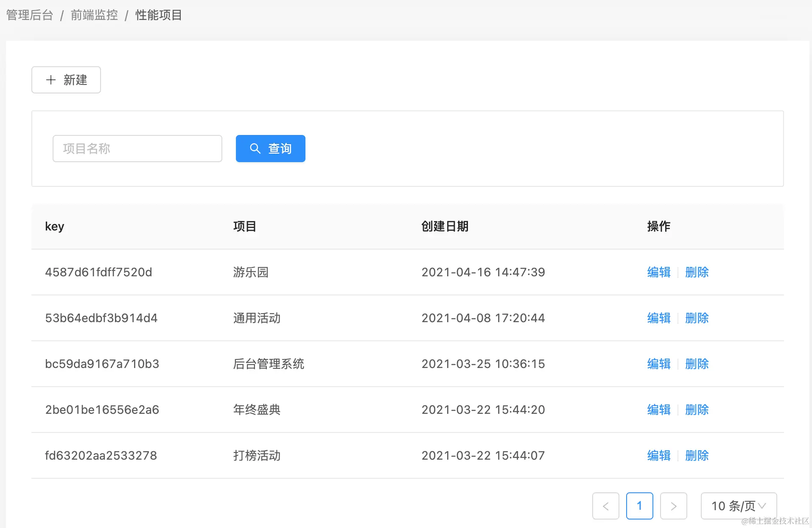Delete the 后台管理系统 project
Screen dimensions: 812x528
click(697, 364)
